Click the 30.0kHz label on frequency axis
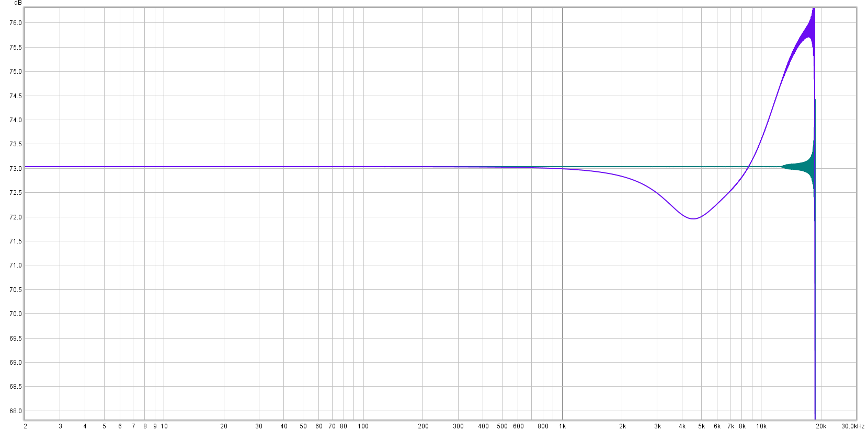Screen dimensions: 868x431 [x=852, y=426]
